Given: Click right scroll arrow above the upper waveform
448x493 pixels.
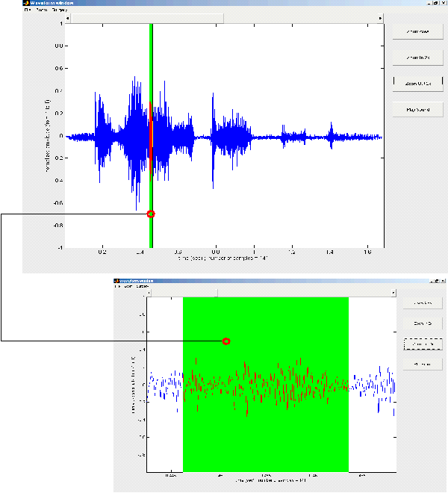Looking at the screenshot, I should 381,17.
